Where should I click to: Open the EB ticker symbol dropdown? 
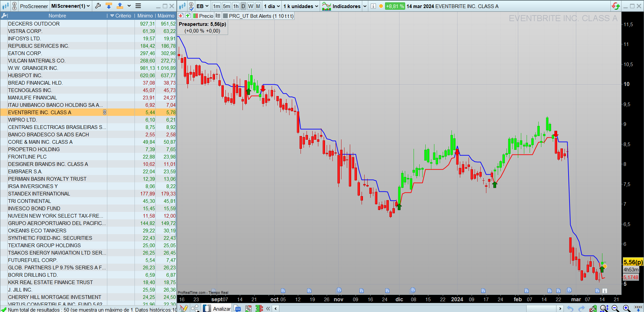click(x=203, y=6)
